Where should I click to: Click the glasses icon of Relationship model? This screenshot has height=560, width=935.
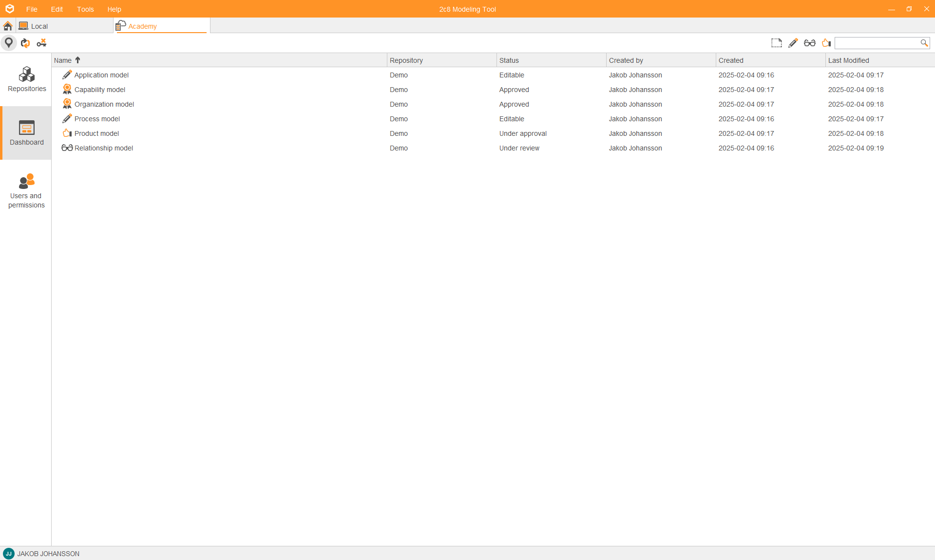[x=67, y=148]
